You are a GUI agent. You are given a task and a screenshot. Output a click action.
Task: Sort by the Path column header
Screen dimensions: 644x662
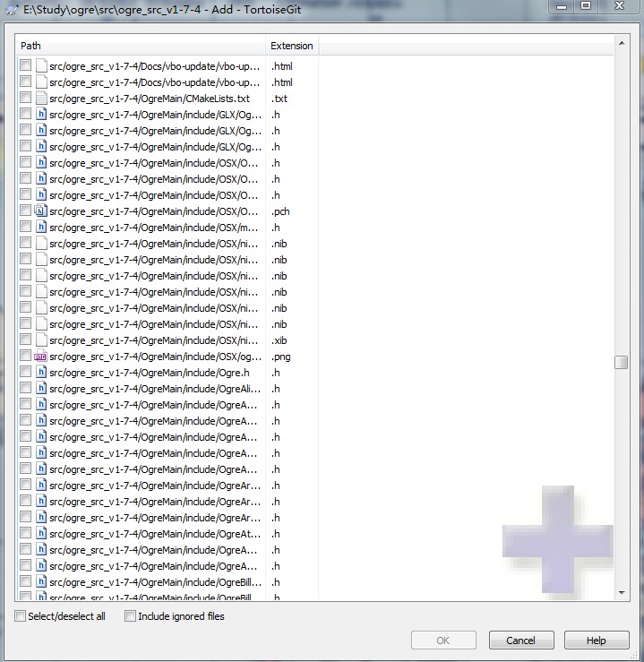(141, 46)
